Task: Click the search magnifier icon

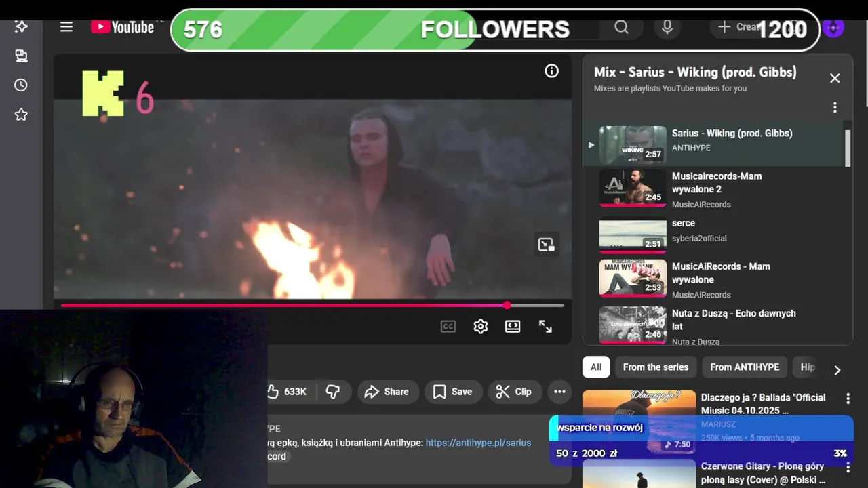Action: click(x=622, y=27)
